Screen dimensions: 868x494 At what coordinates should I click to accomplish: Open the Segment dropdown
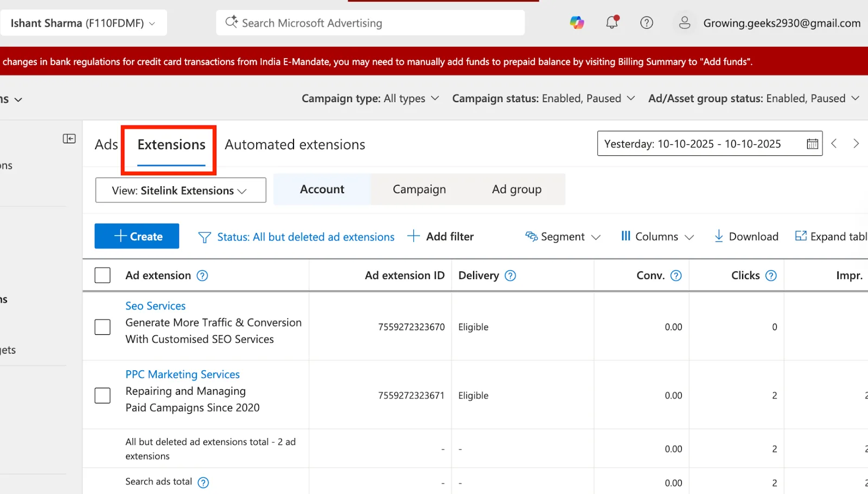563,237
